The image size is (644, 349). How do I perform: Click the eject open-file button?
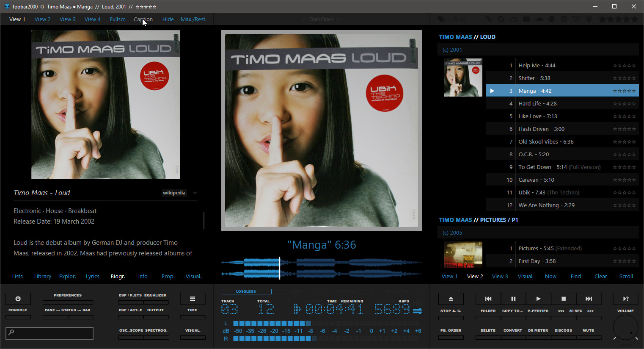(451, 299)
